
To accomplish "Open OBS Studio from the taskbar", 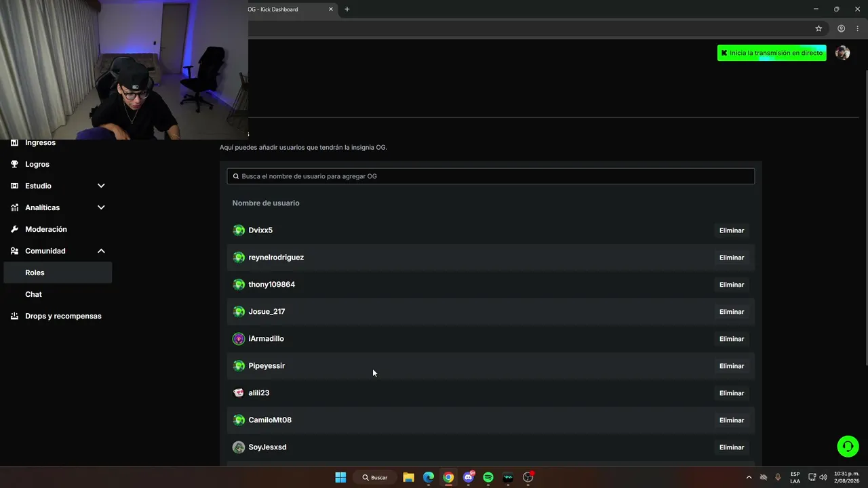I will coord(528,477).
